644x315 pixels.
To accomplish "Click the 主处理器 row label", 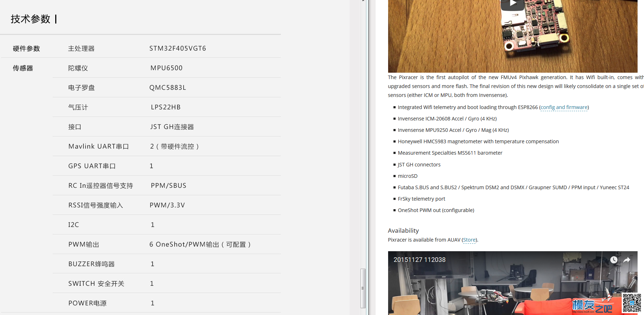I will point(81,48).
